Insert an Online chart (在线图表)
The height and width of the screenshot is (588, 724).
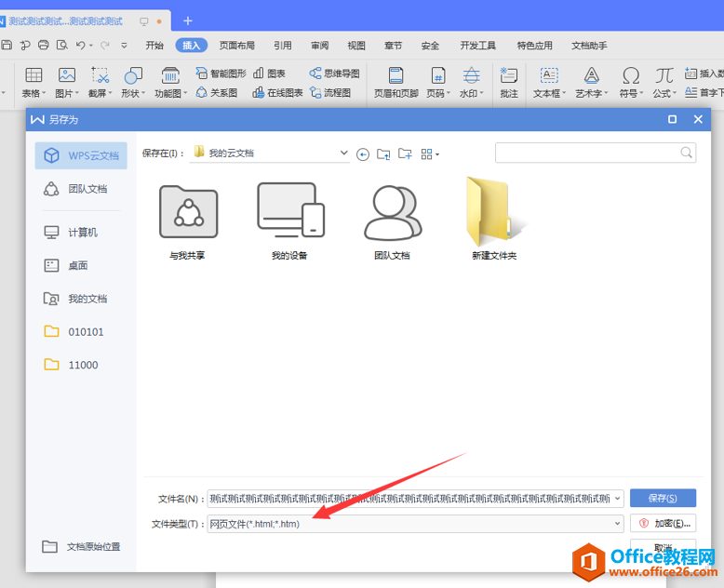pyautogui.click(x=277, y=93)
